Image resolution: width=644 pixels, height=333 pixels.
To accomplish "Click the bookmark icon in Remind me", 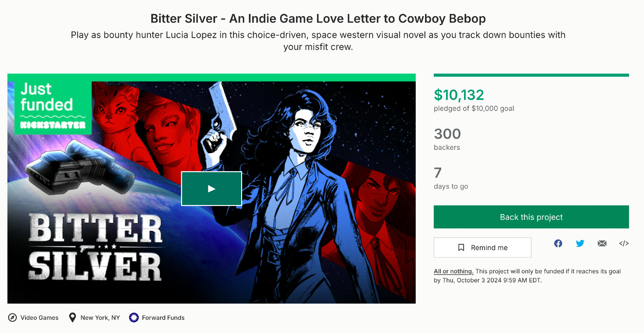I will 461,248.
